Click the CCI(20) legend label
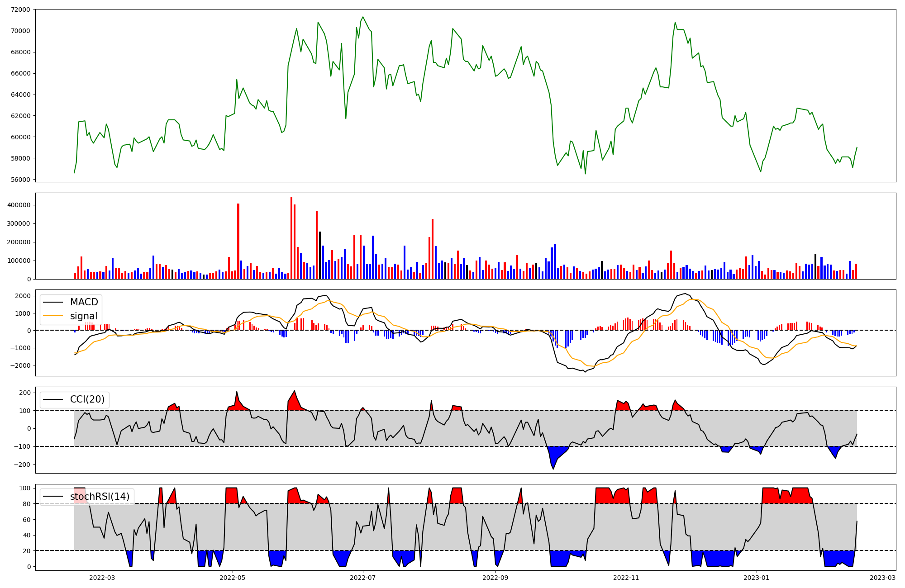 pos(87,399)
